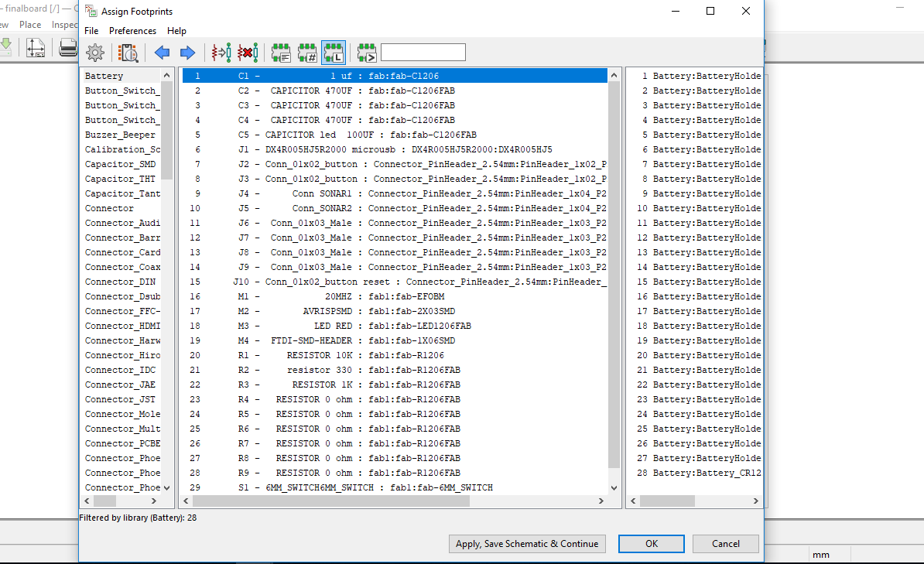
Task: Click footprint list horizontal scroll right arrow
Action: click(x=755, y=501)
